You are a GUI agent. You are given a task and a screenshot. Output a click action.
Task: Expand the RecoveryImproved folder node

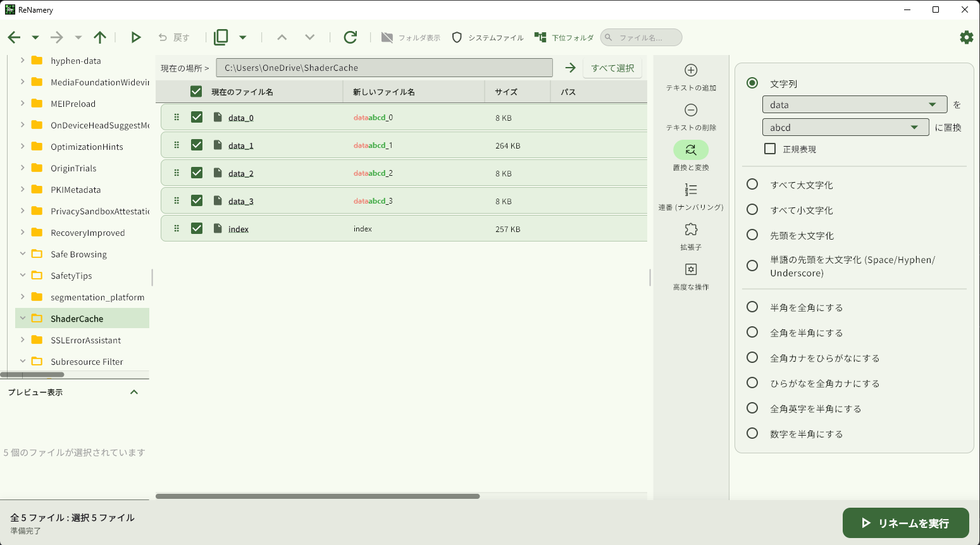[23, 232]
